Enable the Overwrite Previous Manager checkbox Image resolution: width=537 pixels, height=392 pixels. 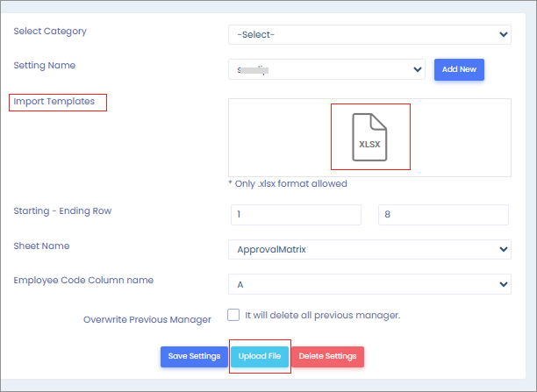tap(233, 315)
